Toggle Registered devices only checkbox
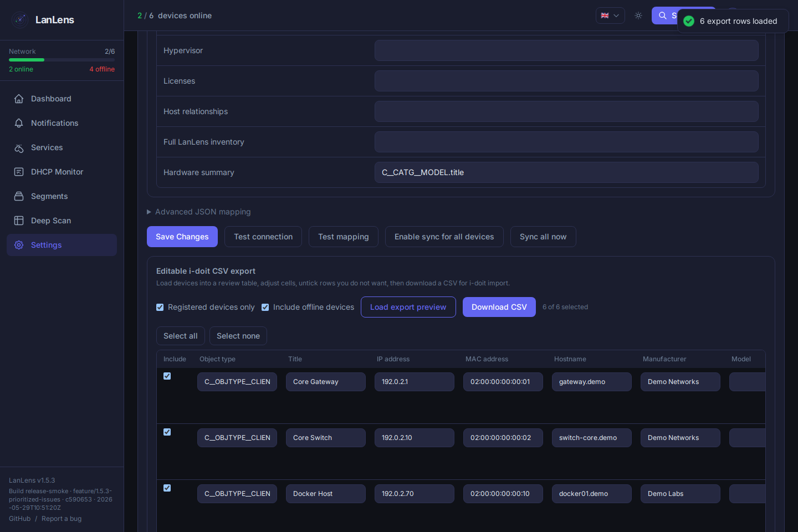The image size is (798, 532). [160, 307]
